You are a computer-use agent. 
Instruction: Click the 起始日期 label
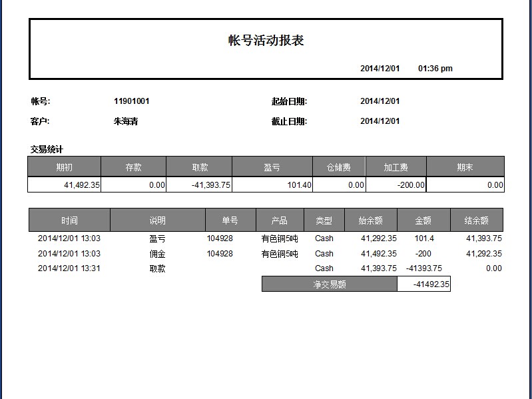(289, 101)
